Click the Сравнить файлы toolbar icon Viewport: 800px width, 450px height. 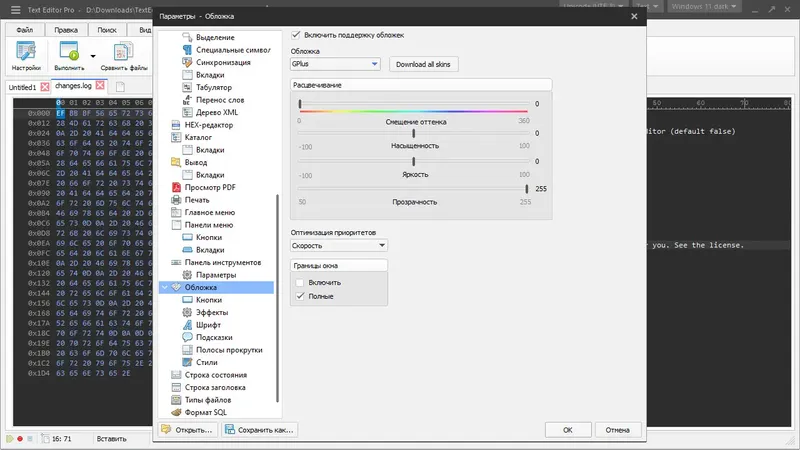pos(123,56)
